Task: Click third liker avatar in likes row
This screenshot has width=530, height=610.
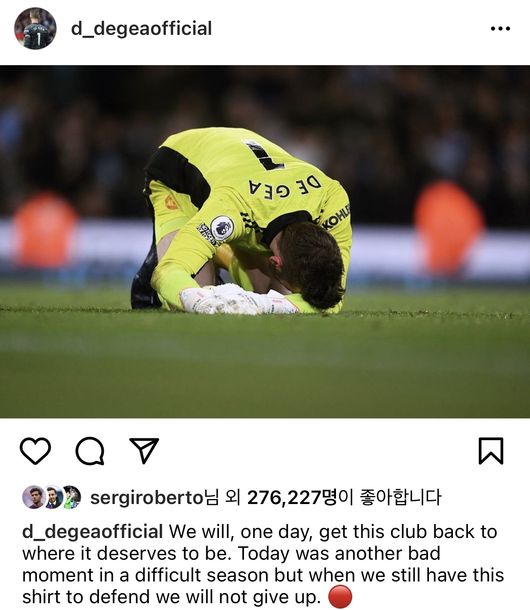Action: (x=72, y=497)
